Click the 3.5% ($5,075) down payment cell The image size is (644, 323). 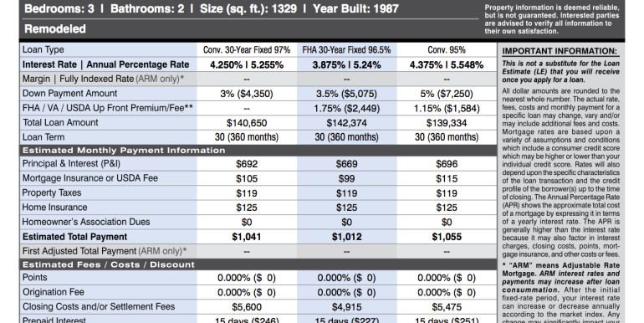(x=346, y=94)
